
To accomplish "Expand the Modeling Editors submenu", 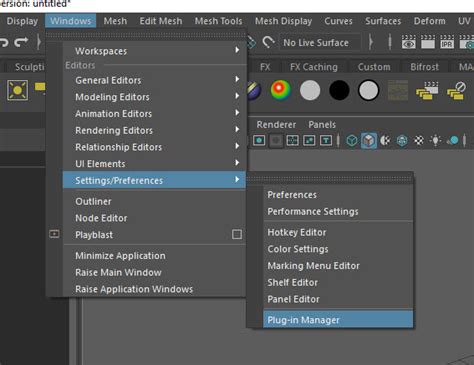I will [x=154, y=97].
